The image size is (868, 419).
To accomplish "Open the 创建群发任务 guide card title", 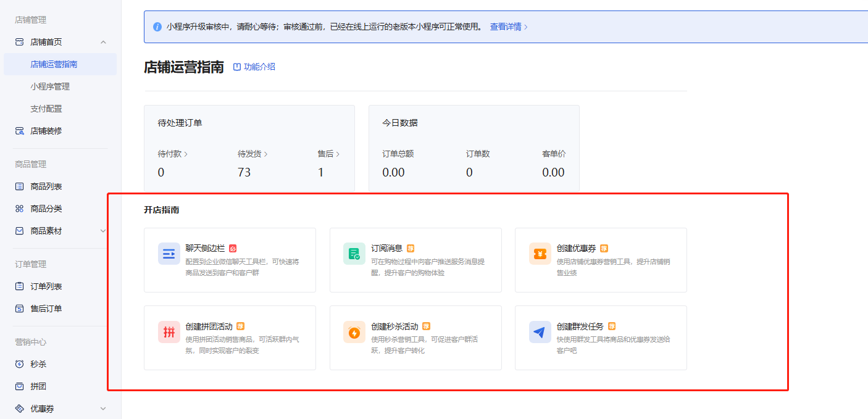I will pos(580,326).
